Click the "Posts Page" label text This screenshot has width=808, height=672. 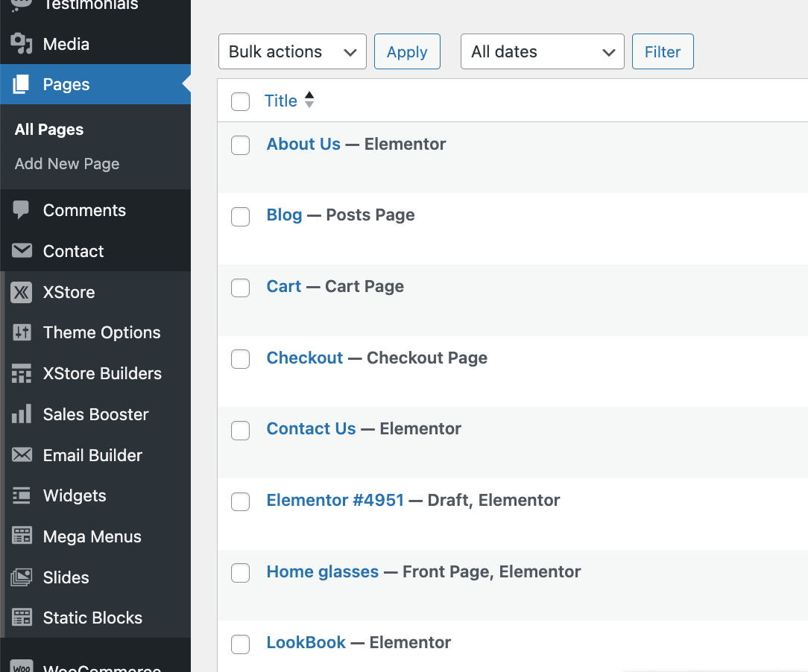point(370,215)
